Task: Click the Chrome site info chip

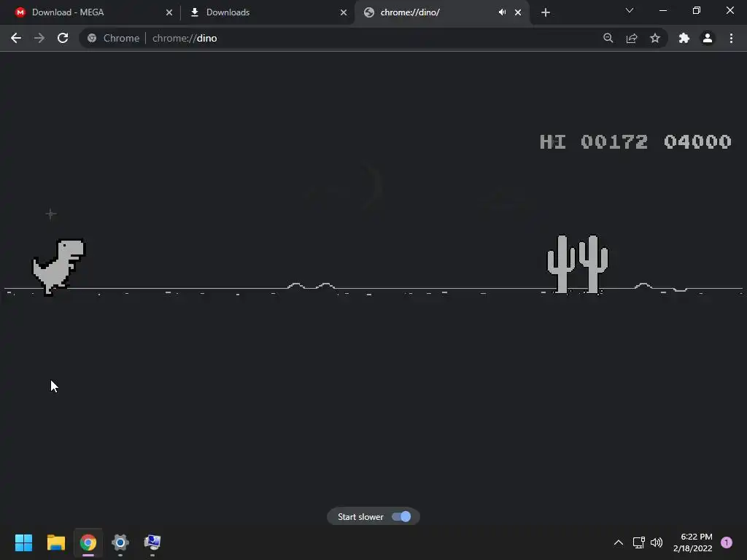Action: tap(113, 38)
